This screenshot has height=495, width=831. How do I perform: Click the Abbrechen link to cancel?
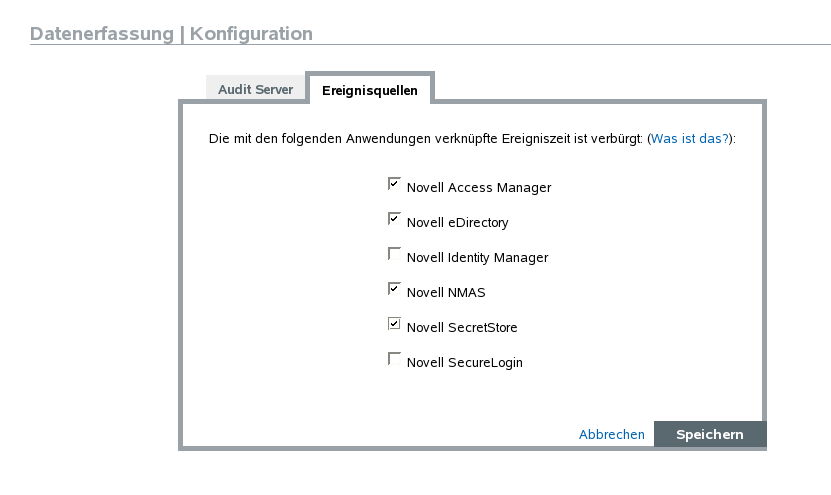pos(611,434)
